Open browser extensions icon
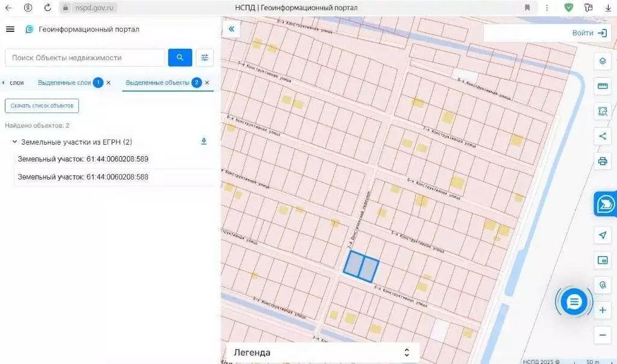Image resolution: width=617 pixels, height=364 pixels. pos(589,7)
